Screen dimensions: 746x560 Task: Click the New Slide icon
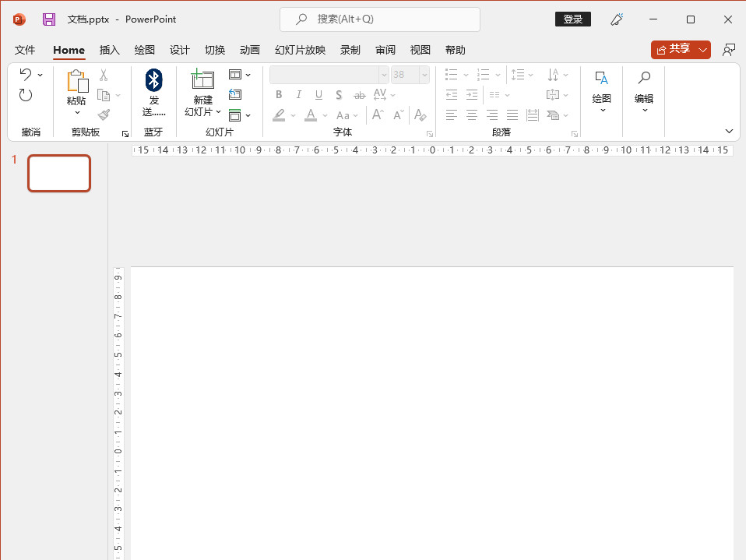click(203, 79)
